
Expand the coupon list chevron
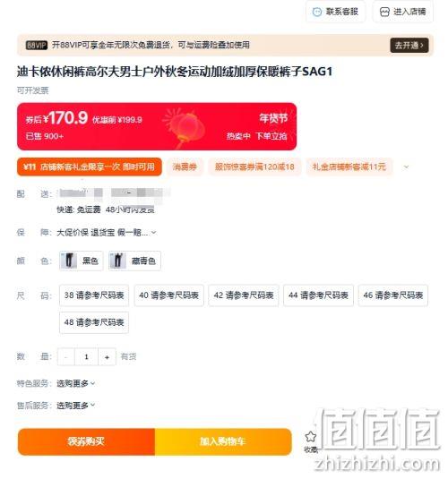(x=406, y=167)
